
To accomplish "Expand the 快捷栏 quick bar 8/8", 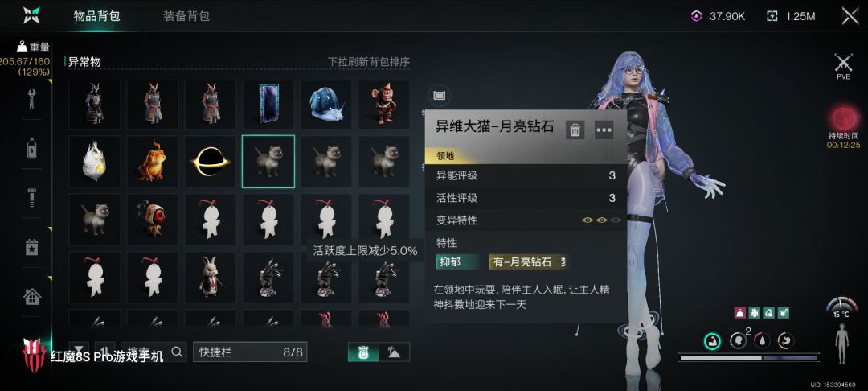I will click(250, 352).
